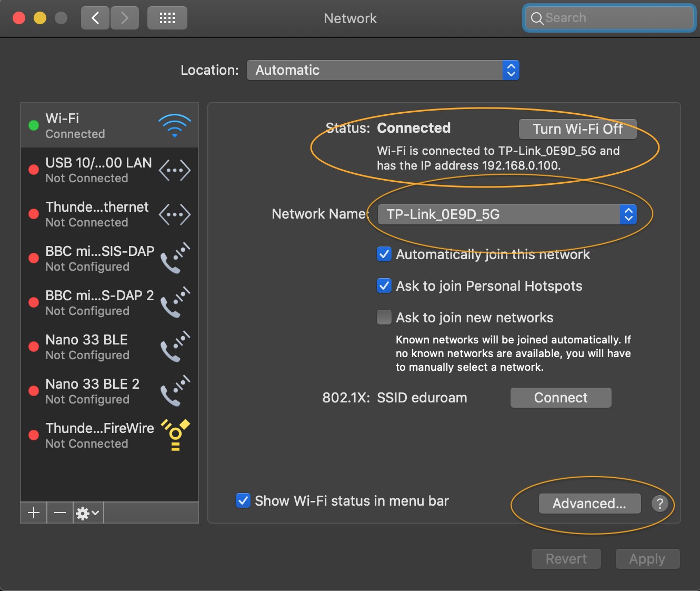The image size is (700, 591).
Task: Remove selected service with minus button
Action: pyautogui.click(x=60, y=513)
